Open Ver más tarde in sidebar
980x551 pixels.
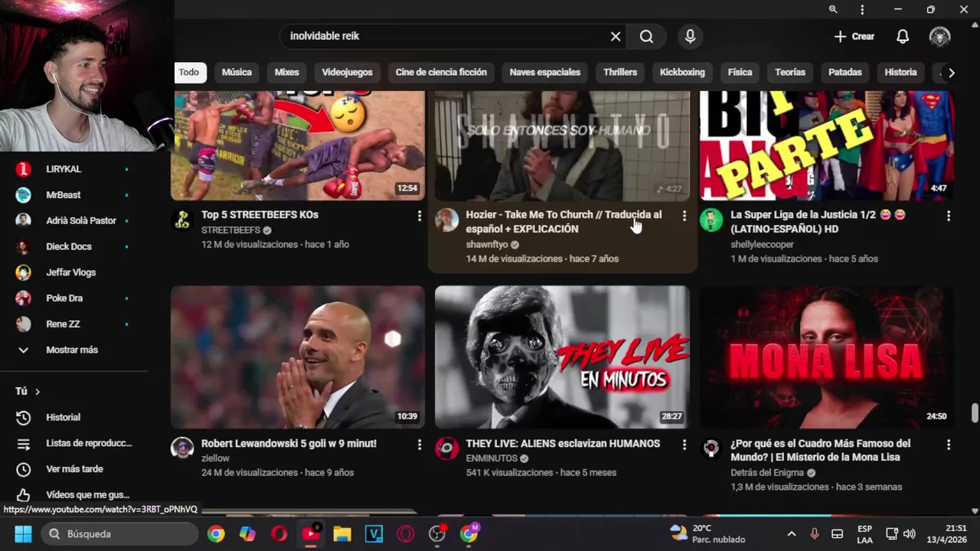pos(73,469)
